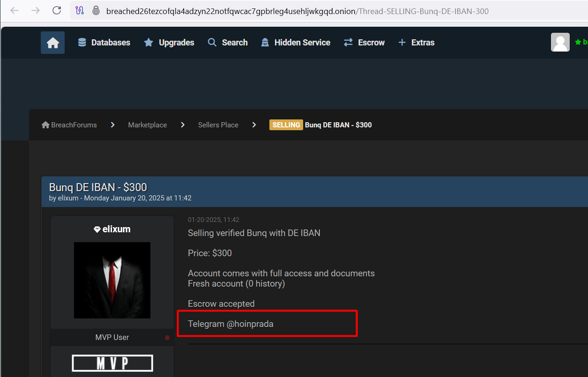This screenshot has height=377, width=588.
Task: Open the Escrow menu item
Action: click(x=364, y=43)
